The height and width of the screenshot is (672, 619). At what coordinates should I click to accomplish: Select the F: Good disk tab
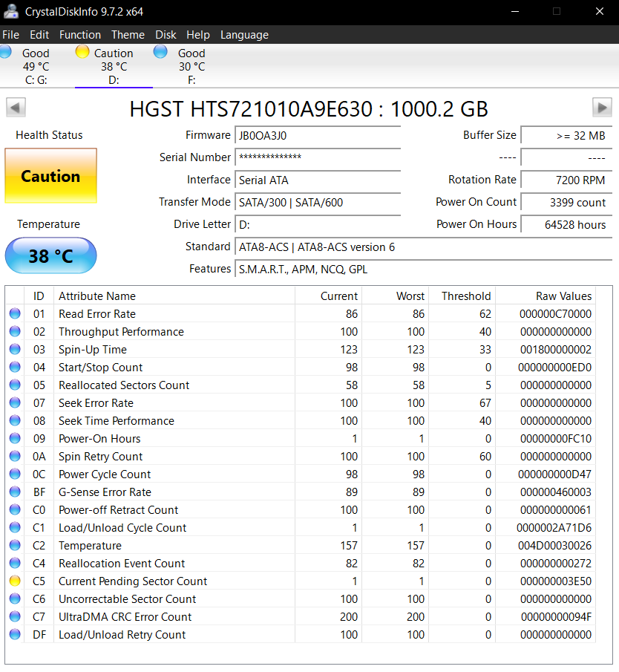191,66
